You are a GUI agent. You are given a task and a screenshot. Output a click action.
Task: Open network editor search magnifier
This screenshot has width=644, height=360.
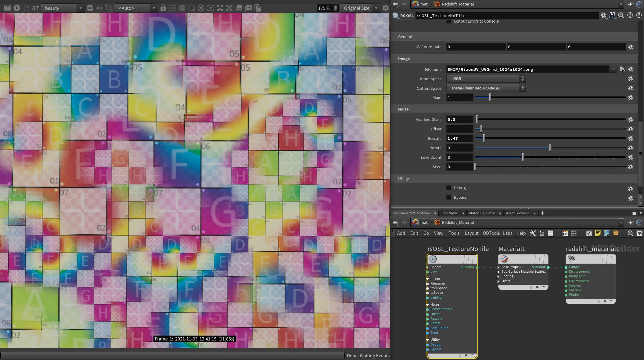(x=630, y=233)
